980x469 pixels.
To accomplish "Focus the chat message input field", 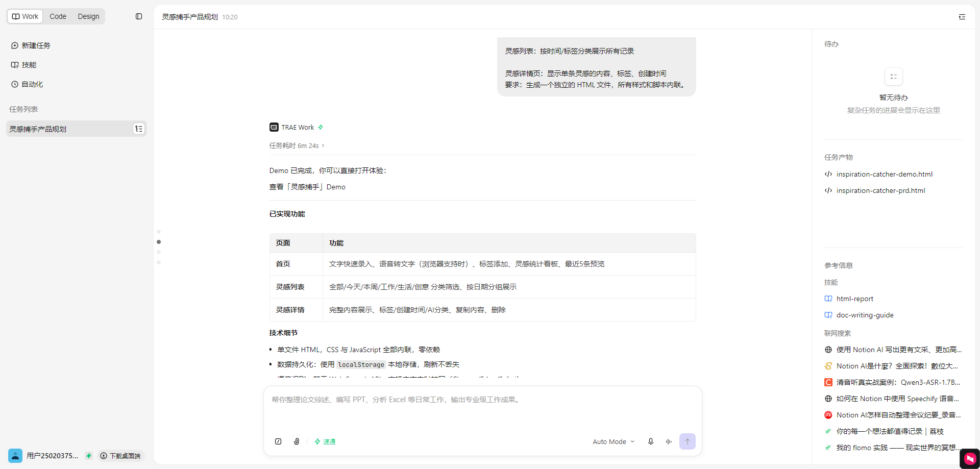I will tap(482, 408).
